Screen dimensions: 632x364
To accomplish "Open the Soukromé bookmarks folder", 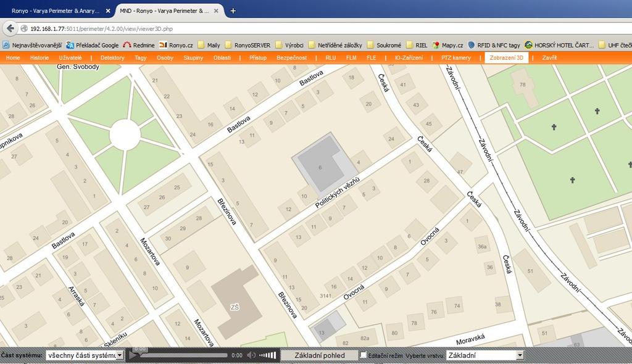I will [384, 45].
